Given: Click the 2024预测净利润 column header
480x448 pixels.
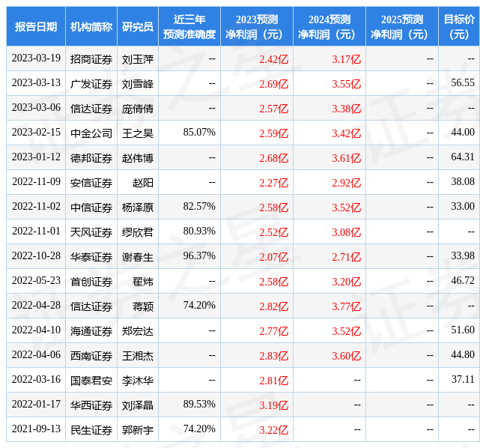Looking at the screenshot, I should click(x=329, y=27).
